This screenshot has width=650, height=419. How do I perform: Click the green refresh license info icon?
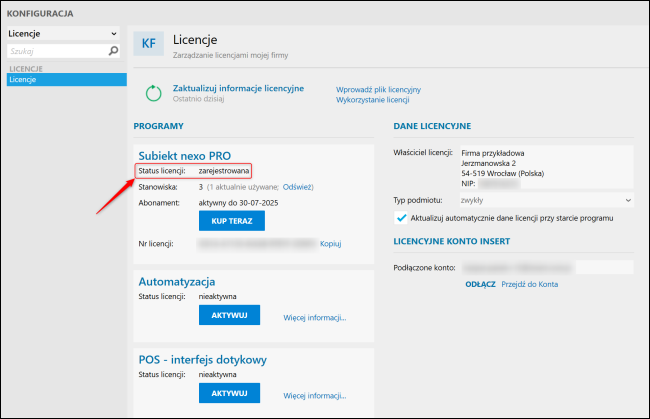click(x=153, y=93)
